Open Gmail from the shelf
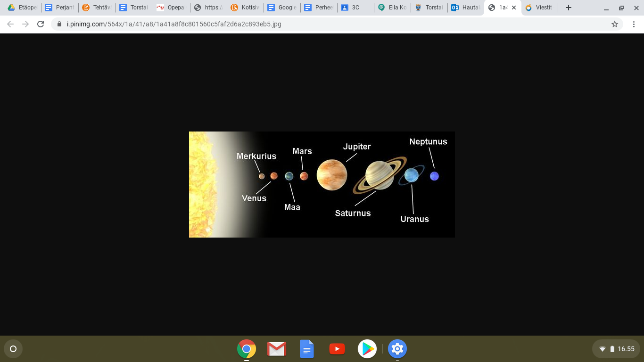Screen dimensions: 644x362 click(277, 349)
